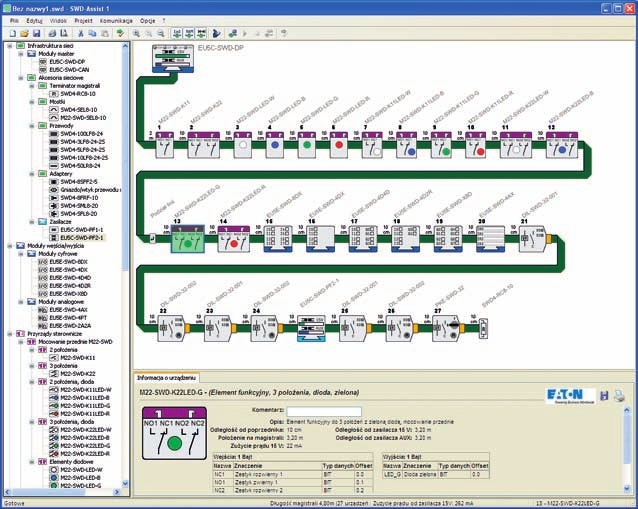638x509 pixels.
Task: Open the Komunikacja menu
Action: pos(116,20)
